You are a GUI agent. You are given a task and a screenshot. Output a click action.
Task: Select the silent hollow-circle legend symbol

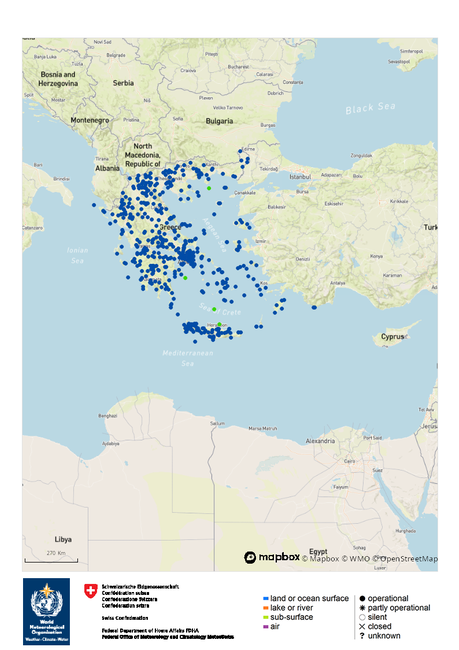[x=362, y=617]
